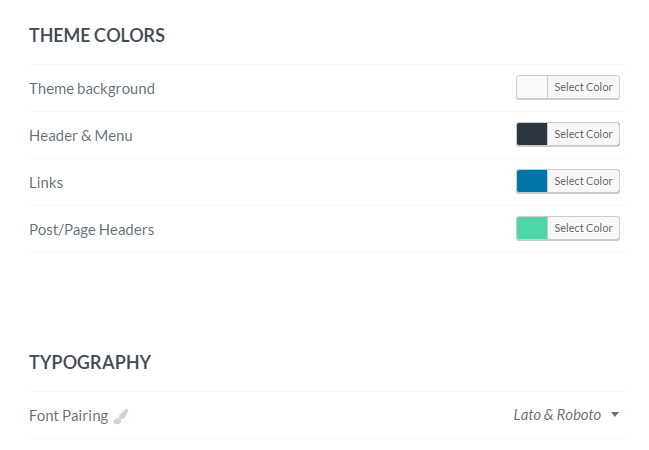Image resolution: width=649 pixels, height=450 pixels.
Task: Open Select Color for Links
Action: pos(583,181)
